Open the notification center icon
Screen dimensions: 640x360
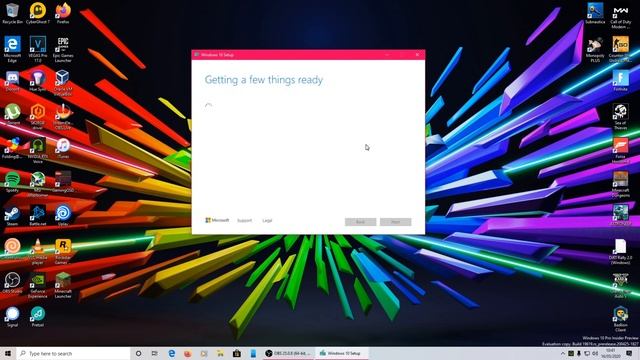629,353
